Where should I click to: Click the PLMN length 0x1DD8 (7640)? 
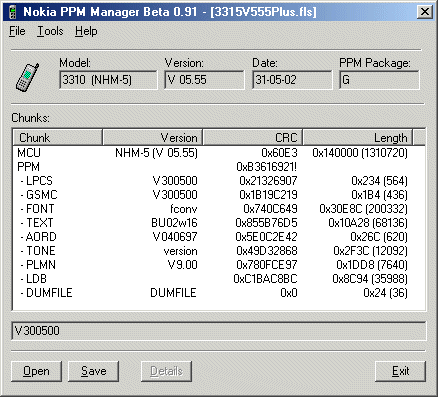372,265
